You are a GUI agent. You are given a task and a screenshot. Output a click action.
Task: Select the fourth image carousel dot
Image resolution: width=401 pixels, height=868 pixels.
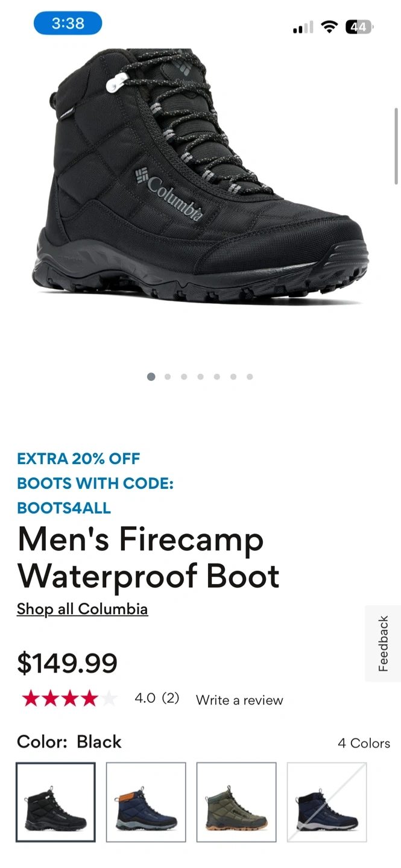pyautogui.click(x=200, y=377)
